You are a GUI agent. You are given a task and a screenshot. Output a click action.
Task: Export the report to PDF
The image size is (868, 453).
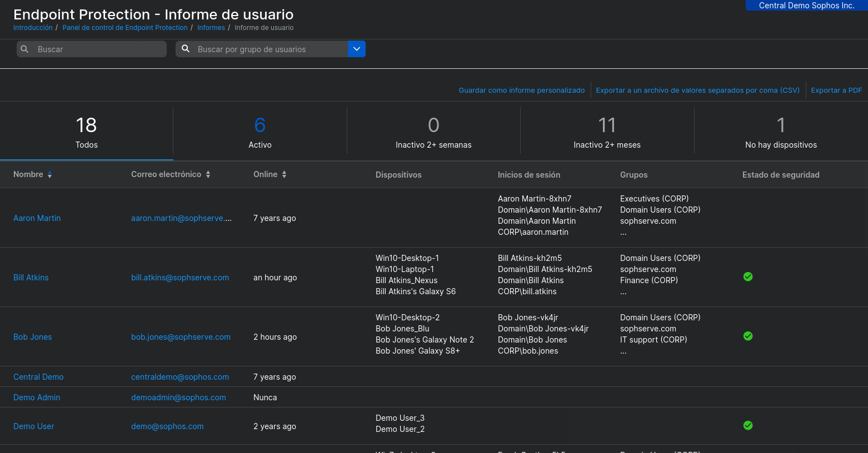(836, 90)
